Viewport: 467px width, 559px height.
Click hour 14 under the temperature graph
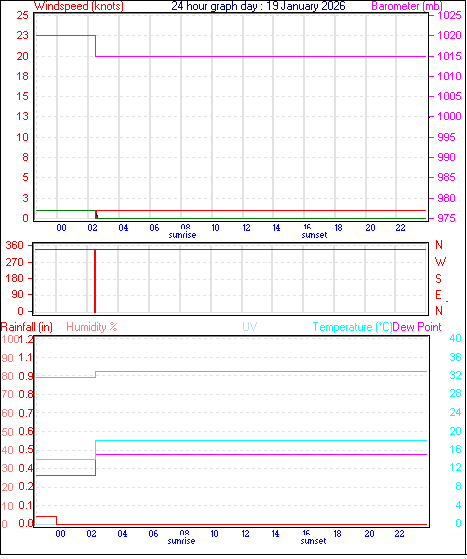(276, 533)
